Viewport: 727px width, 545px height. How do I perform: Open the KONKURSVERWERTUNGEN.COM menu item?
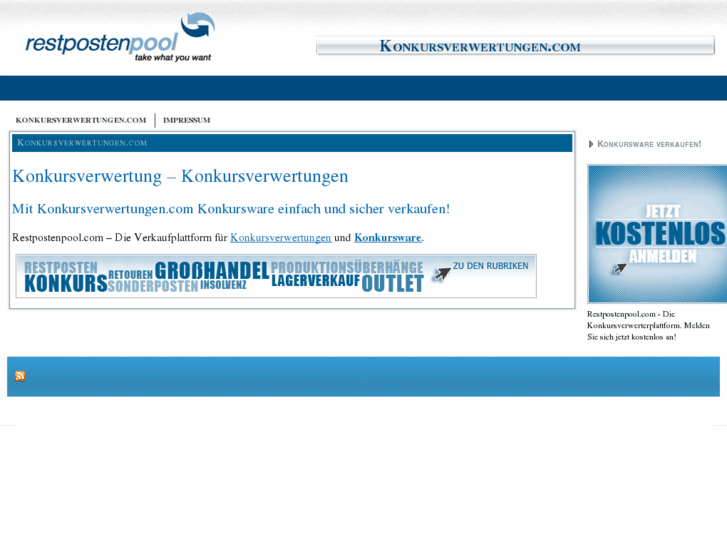coord(81,120)
